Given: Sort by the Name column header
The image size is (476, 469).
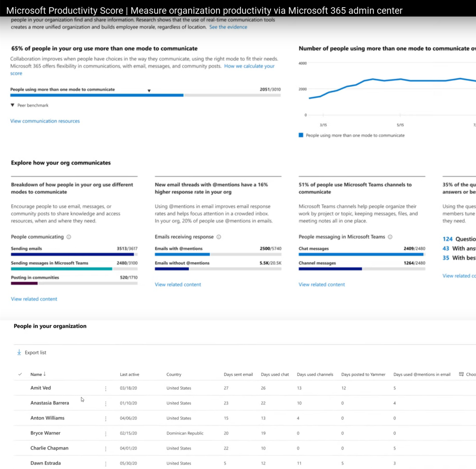Looking at the screenshot, I should pyautogui.click(x=36, y=374).
